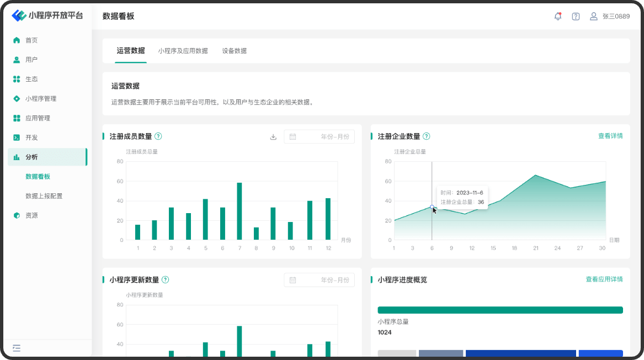Switch to the 设备数据 tab
This screenshot has height=360, width=644.
234,51
